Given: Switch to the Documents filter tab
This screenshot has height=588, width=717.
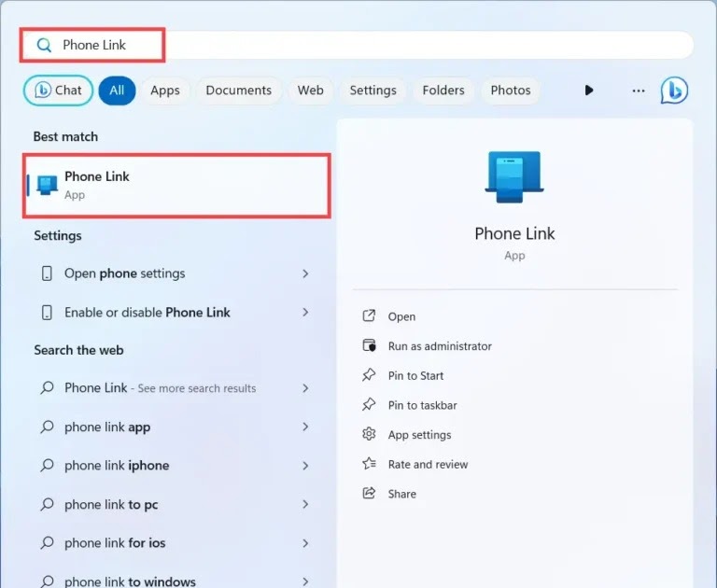Looking at the screenshot, I should click(x=239, y=91).
